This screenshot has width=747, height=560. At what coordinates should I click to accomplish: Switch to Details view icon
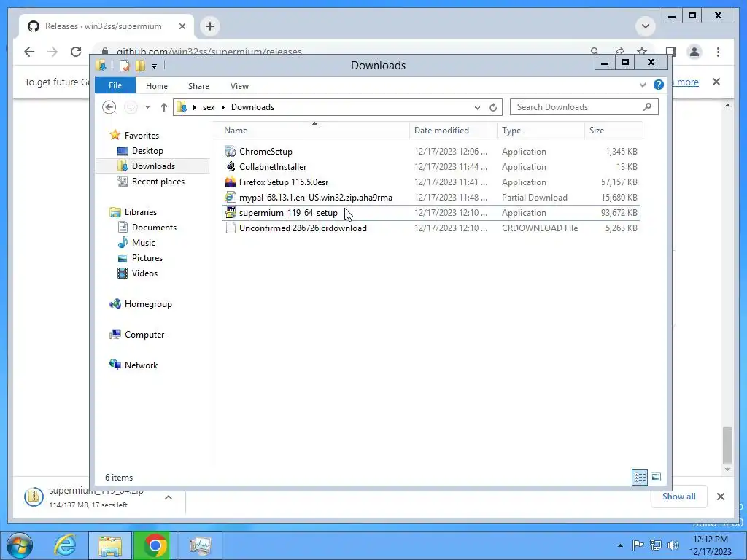(639, 477)
